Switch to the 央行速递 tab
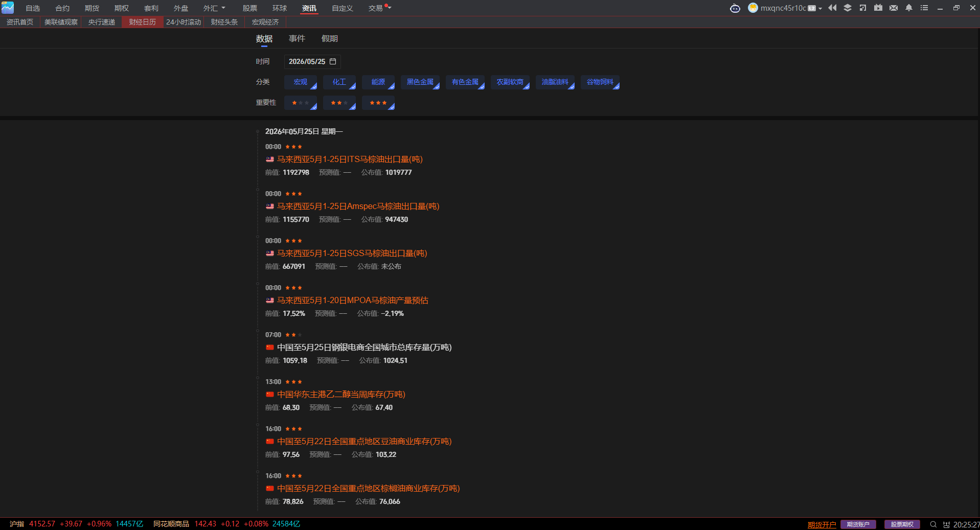Viewport: 980px width, 530px height. pyautogui.click(x=102, y=22)
